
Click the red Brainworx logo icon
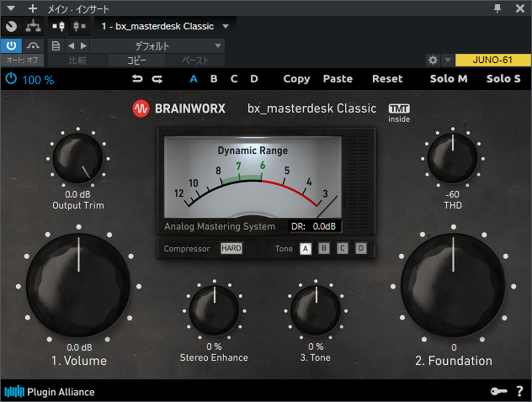[x=141, y=108]
